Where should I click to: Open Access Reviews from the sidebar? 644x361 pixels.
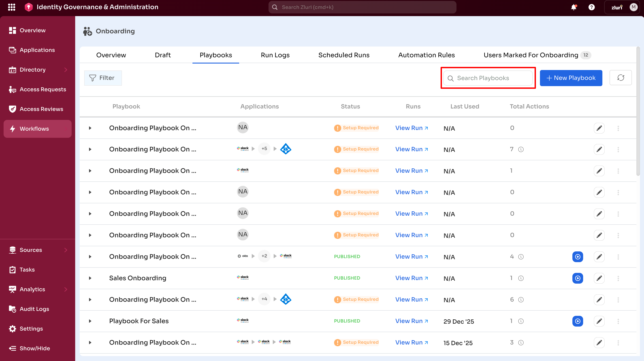[41, 109]
